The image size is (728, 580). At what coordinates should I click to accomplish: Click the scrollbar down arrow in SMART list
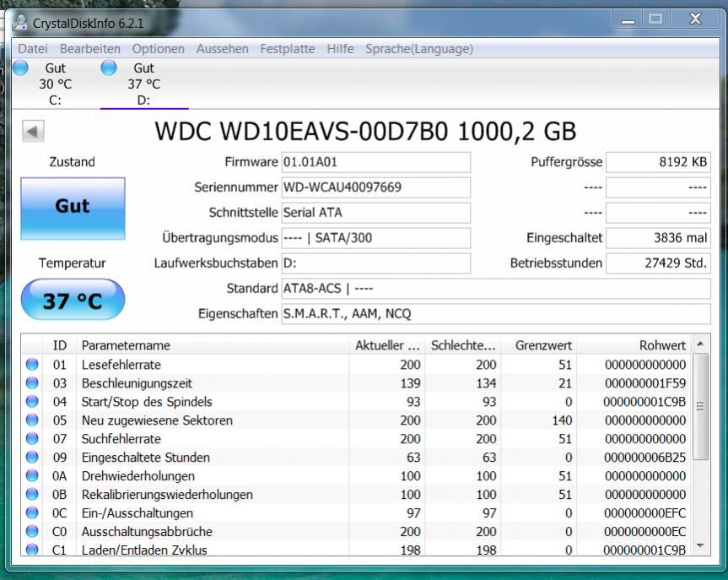coord(701,545)
